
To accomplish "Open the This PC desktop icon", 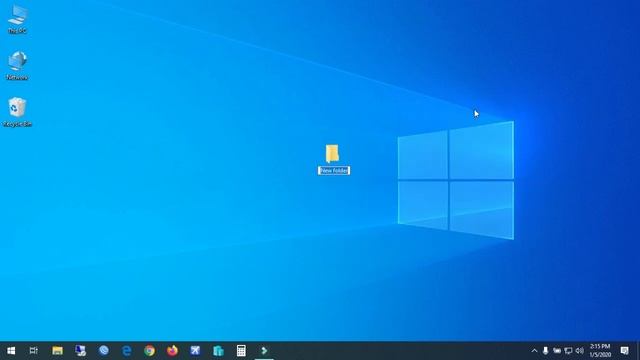I will (x=18, y=19).
